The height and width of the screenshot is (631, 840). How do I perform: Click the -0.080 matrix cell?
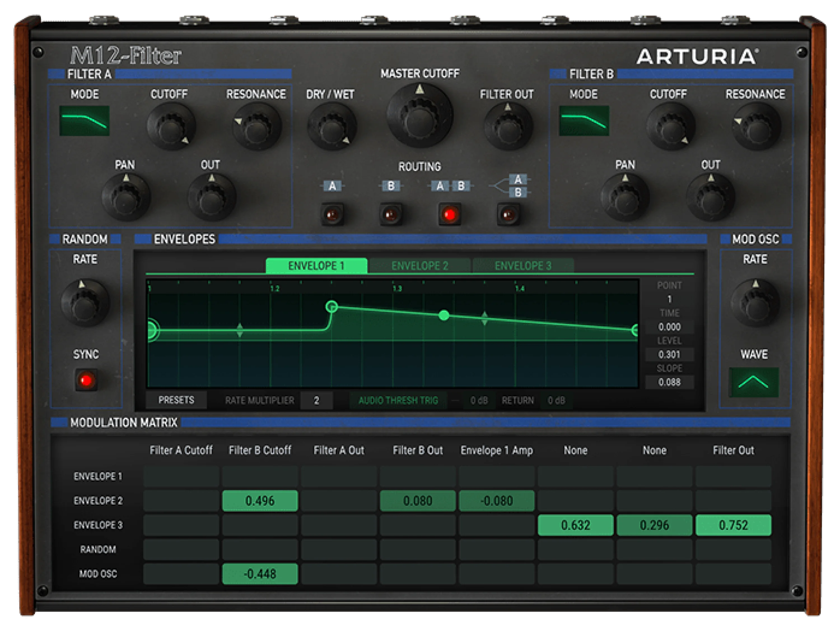coord(497,501)
